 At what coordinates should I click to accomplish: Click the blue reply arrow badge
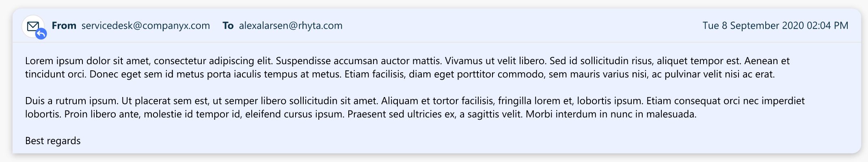41,34
